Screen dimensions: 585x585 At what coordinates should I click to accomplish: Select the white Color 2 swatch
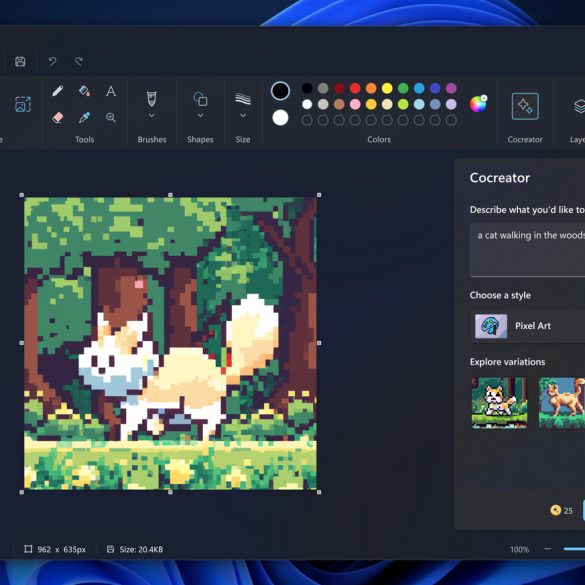click(280, 118)
